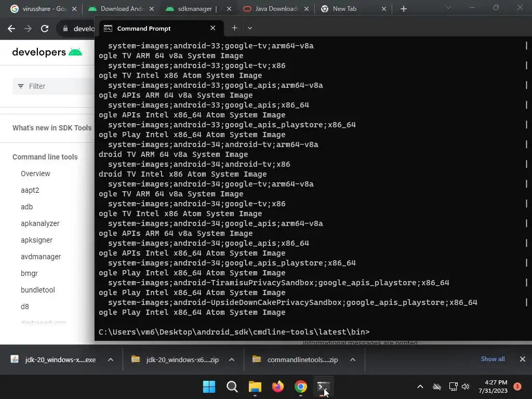Close the Download Android browser tab
Viewport: 532px width, 399px height.
[x=152, y=9]
